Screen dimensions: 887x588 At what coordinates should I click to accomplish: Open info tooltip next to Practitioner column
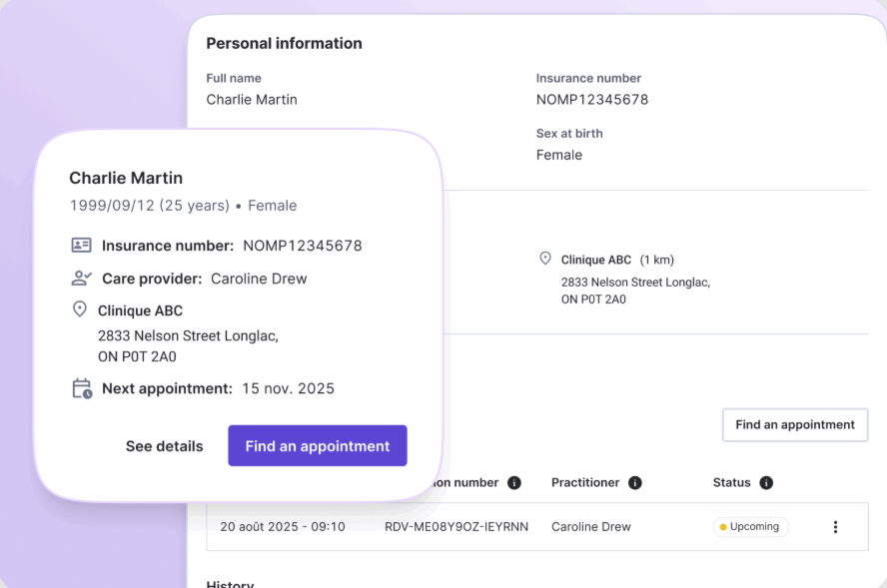click(x=634, y=483)
